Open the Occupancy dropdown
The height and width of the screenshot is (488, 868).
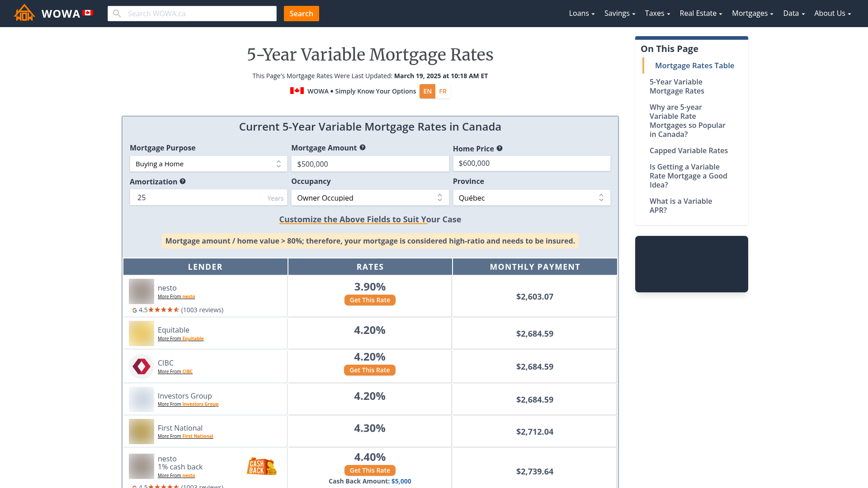(370, 198)
